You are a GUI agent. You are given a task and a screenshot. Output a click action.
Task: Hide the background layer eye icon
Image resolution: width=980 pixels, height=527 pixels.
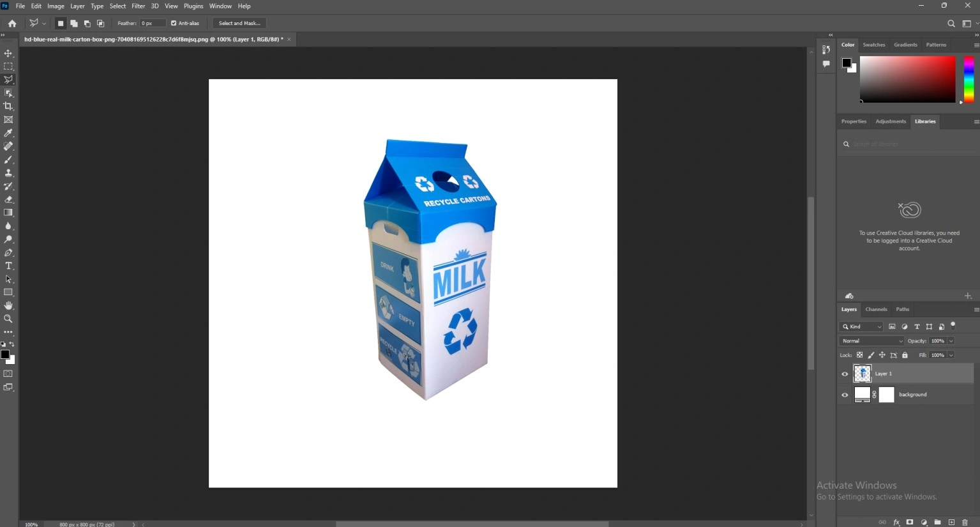click(x=845, y=395)
